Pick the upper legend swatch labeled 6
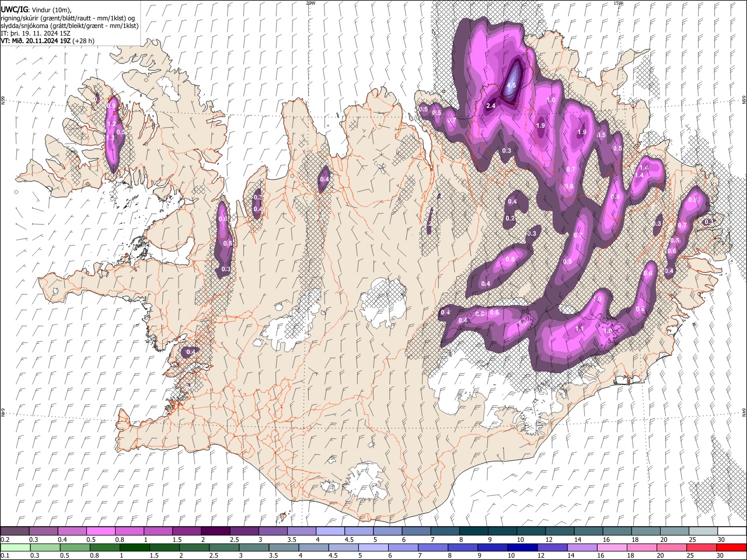 click(416, 531)
